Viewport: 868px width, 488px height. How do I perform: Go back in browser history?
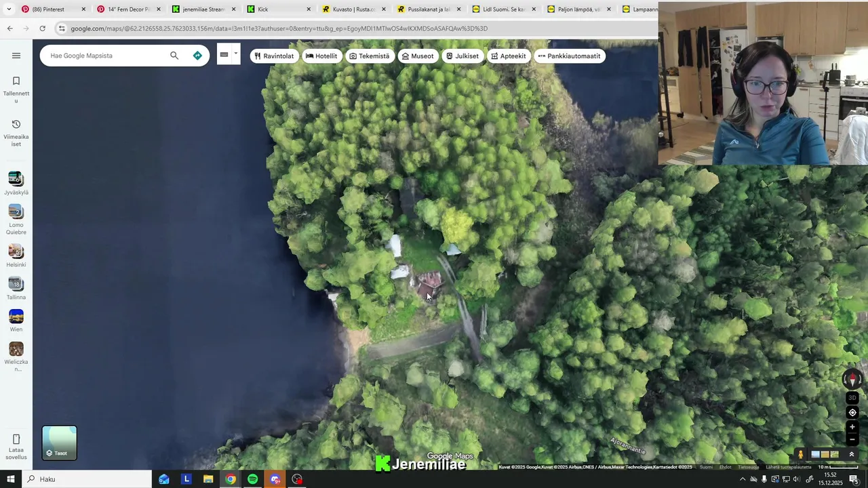[x=9, y=28]
